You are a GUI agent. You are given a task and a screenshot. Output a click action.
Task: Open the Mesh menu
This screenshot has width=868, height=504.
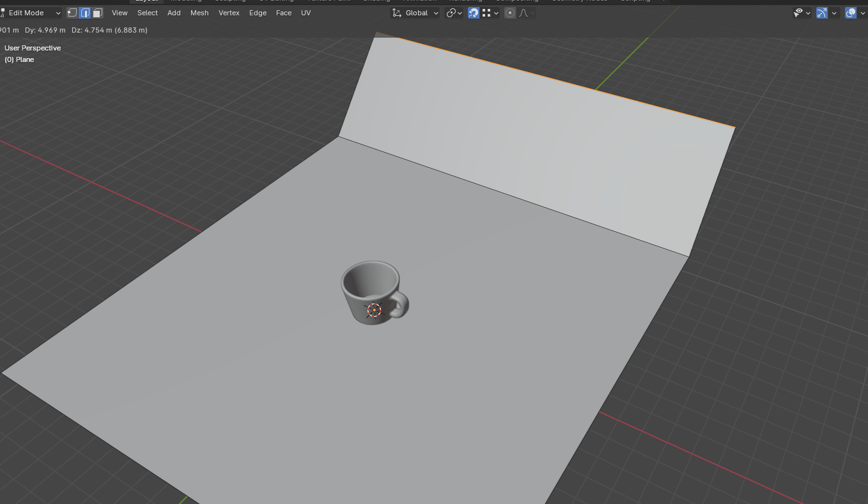199,13
